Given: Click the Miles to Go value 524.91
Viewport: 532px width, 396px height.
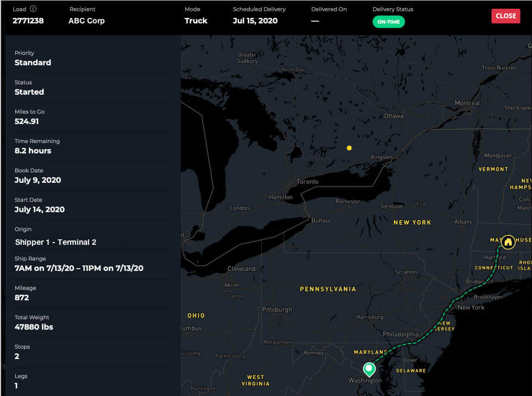Looking at the screenshot, I should tap(27, 121).
